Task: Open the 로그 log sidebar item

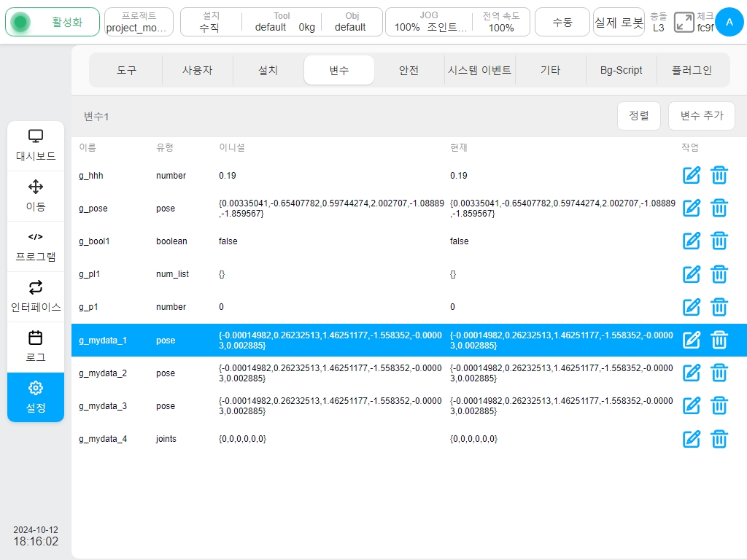Action: [x=36, y=348]
